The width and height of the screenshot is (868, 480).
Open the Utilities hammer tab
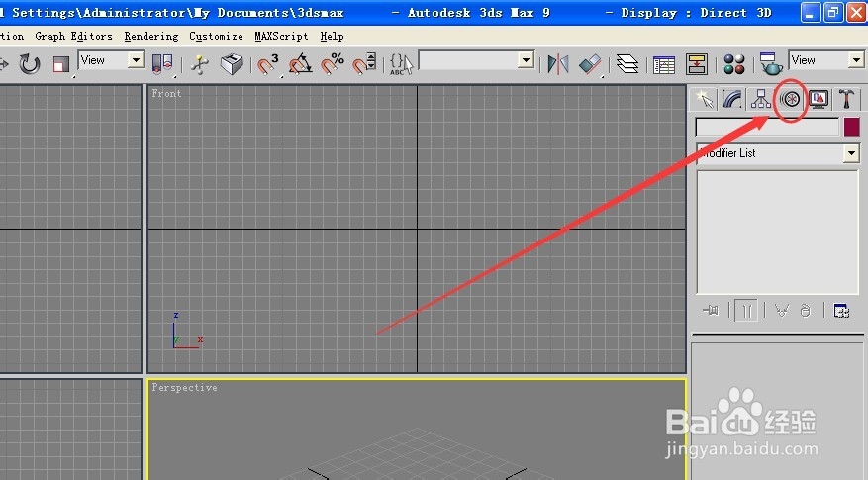tap(847, 100)
